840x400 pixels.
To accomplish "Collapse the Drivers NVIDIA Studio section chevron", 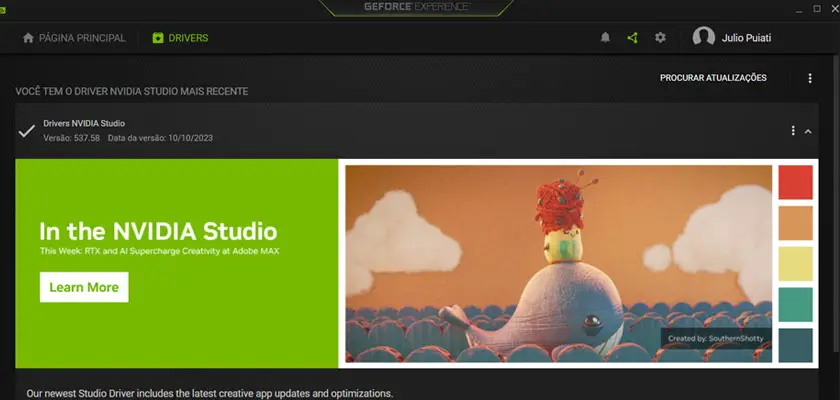I will tap(808, 131).
